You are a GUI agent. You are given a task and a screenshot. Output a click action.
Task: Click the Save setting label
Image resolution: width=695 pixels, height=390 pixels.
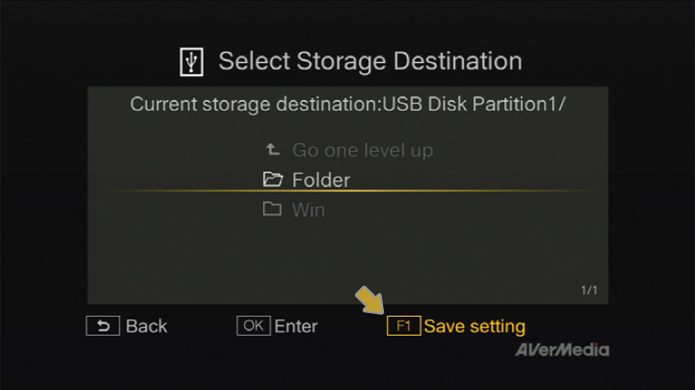(475, 327)
